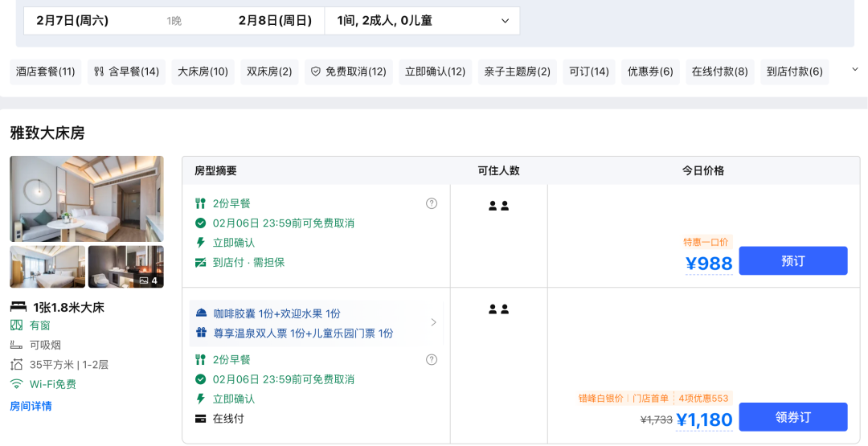The height and width of the screenshot is (446, 868).
Task: Click the cutlery icon in second 2份早餐 line
Action: 200,360
